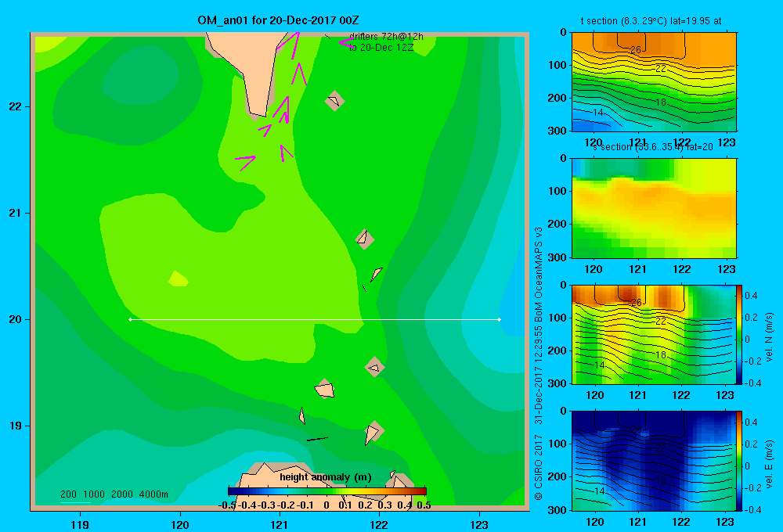Open the temperature section plot

pyautogui.click(x=654, y=82)
